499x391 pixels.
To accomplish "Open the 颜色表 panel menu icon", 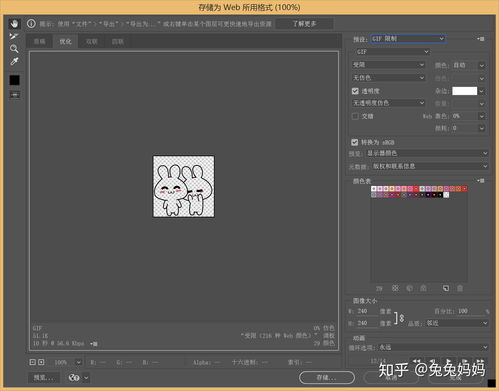I will click(480, 181).
